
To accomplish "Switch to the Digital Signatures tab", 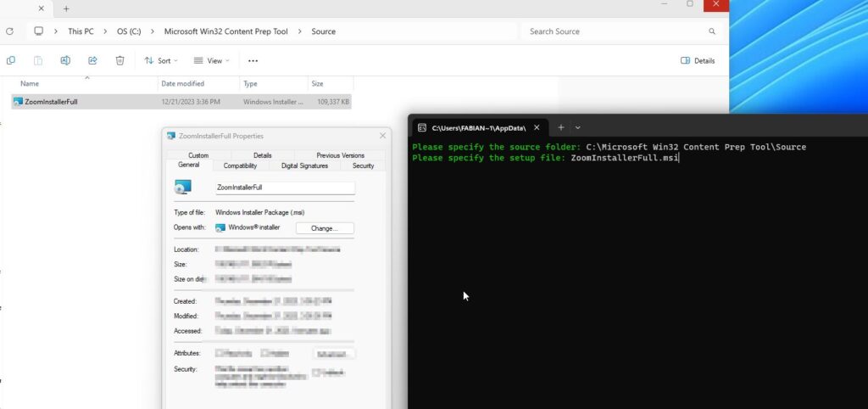I will (x=304, y=165).
